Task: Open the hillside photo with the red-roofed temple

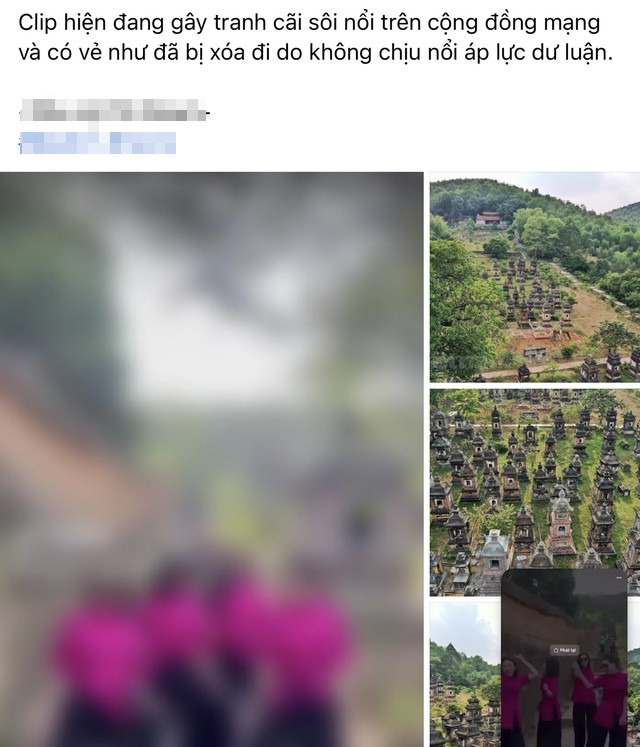Action: pos(535,277)
